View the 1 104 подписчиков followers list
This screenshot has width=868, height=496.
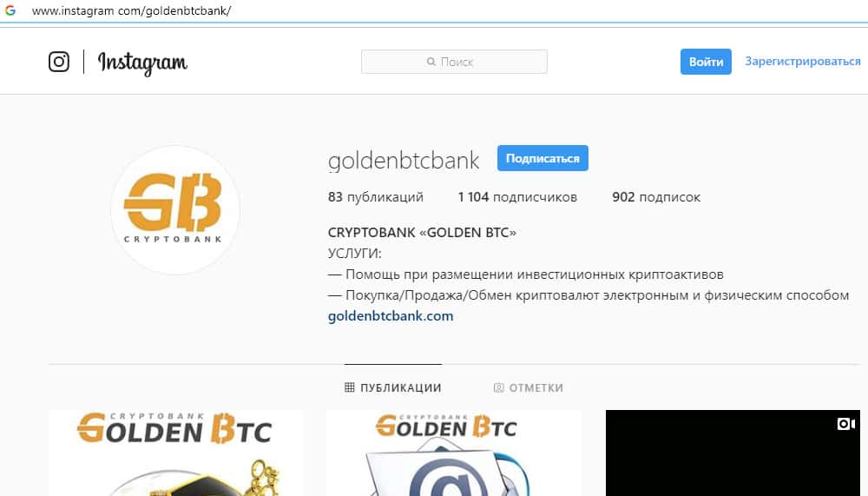pyautogui.click(x=517, y=196)
